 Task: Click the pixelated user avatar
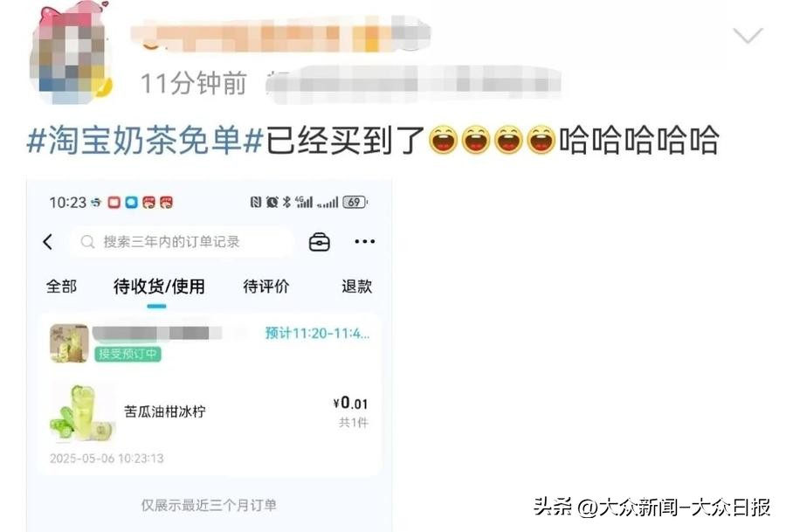click(71, 54)
